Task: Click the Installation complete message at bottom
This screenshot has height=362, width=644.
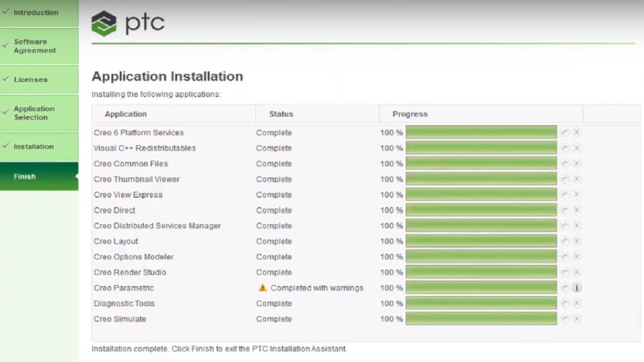Action: [219, 349]
